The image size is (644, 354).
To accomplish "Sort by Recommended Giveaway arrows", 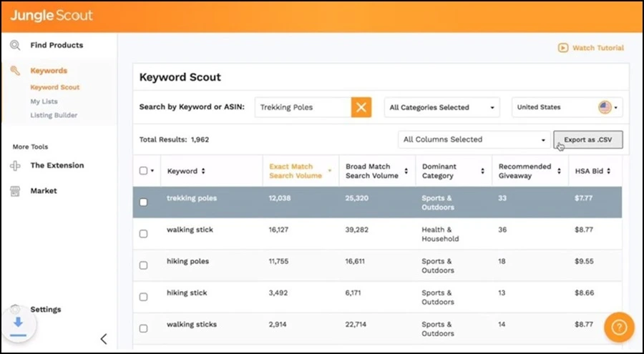I will 559,171.
